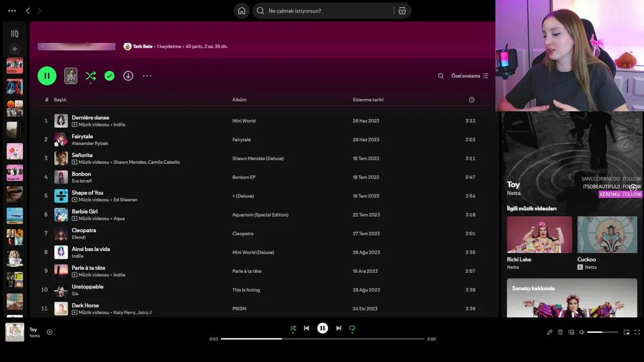This screenshot has width=644, height=362.
Task: Click Bonbon album art thumbnail
Action: click(61, 177)
